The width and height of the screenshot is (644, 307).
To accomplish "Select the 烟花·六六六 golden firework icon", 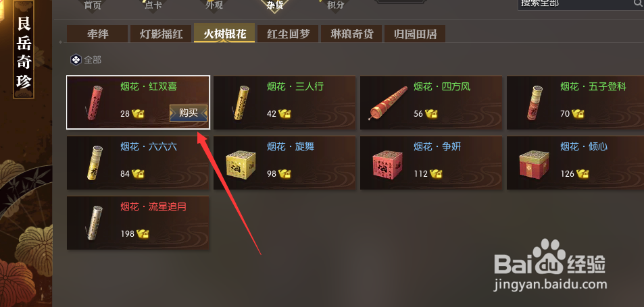I will pos(95,163).
